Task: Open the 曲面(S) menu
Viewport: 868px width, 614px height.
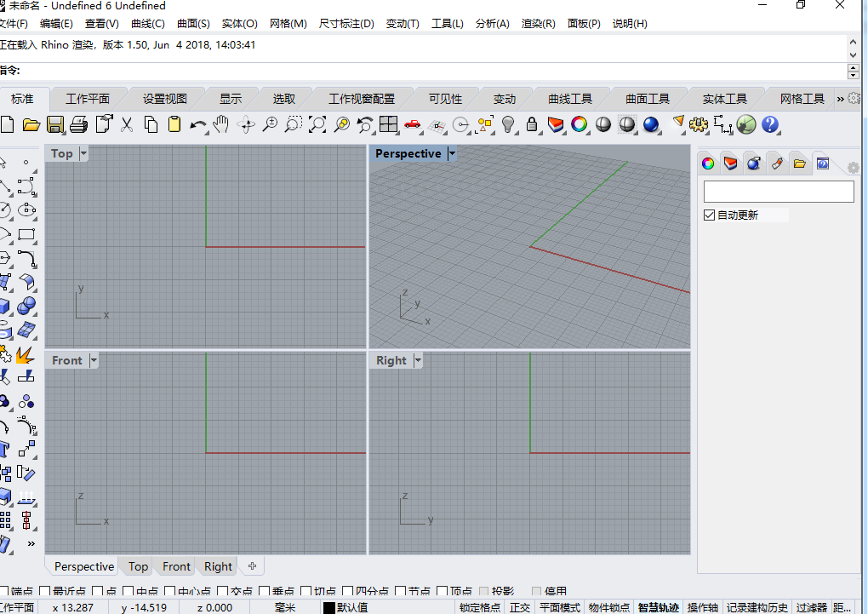Action: coord(193,24)
